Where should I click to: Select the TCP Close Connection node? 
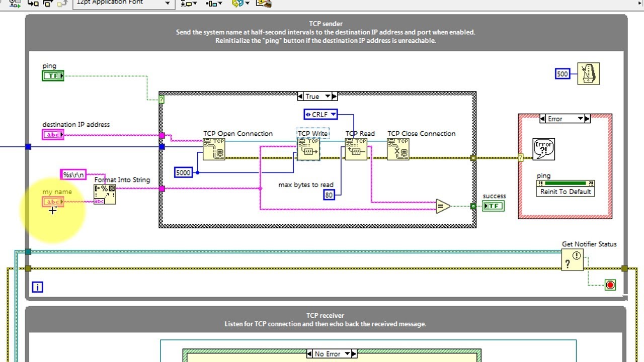click(398, 149)
